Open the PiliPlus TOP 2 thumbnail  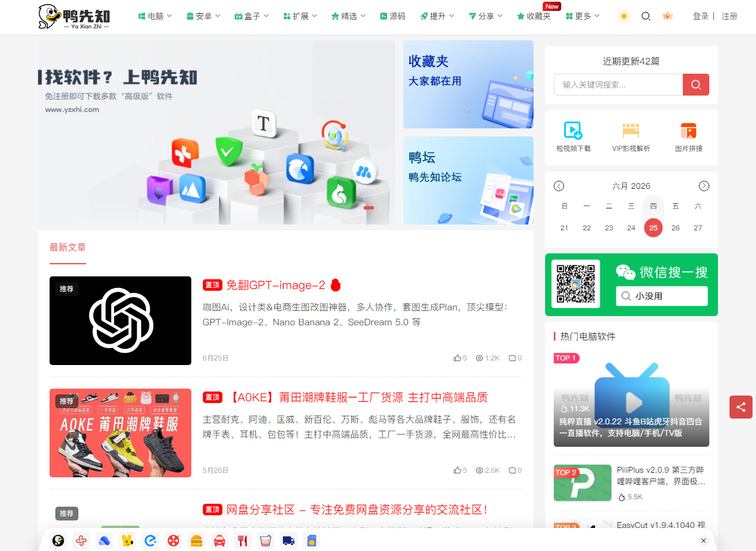coord(583,482)
